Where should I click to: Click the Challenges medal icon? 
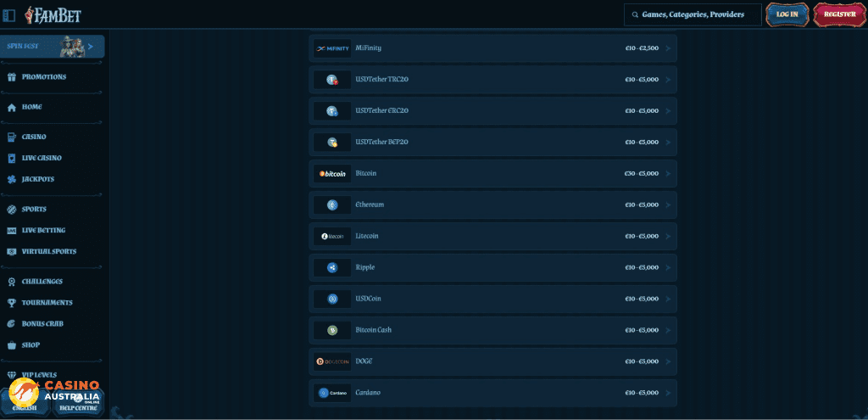11,282
